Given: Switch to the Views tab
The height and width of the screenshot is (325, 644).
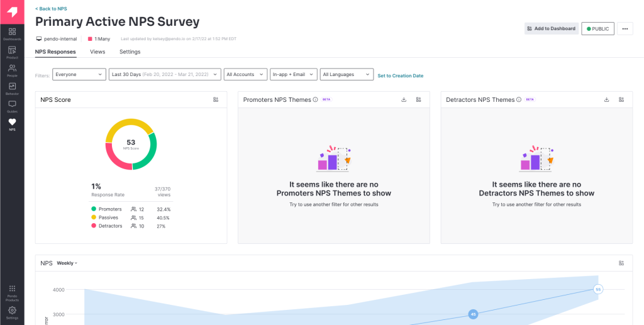Looking at the screenshot, I should (x=97, y=52).
